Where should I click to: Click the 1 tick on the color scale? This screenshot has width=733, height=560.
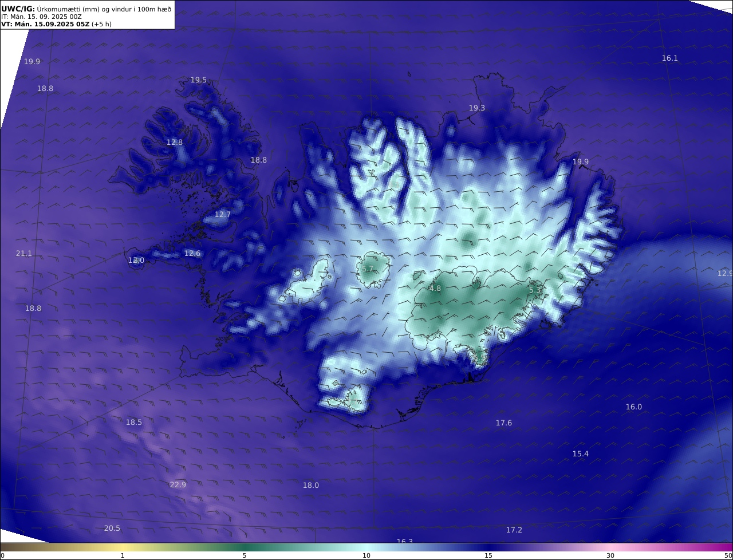tap(122, 555)
